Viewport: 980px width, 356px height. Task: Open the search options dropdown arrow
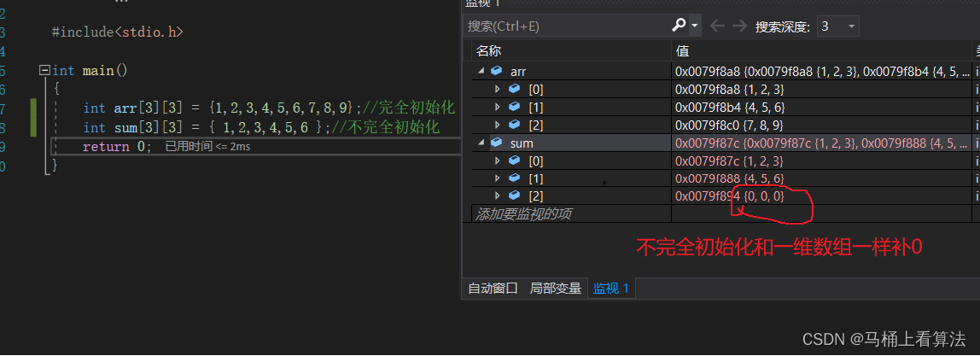click(695, 26)
